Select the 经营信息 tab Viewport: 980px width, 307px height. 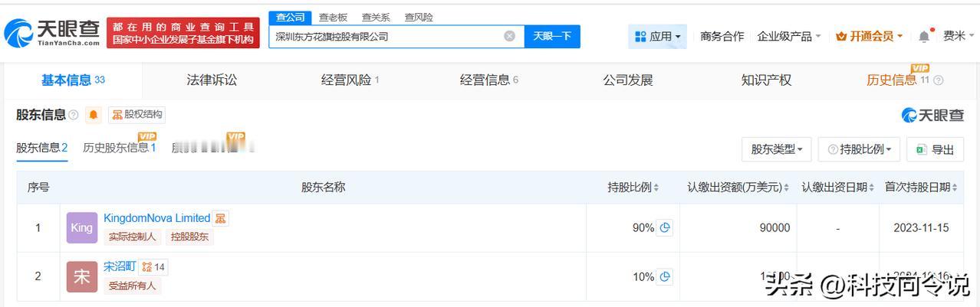point(489,80)
